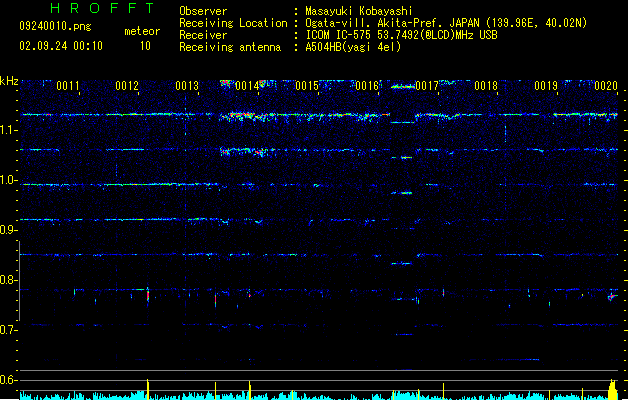Screen dimensions: 629x400
Task: Click the meteor count value 10
Action: point(145,46)
